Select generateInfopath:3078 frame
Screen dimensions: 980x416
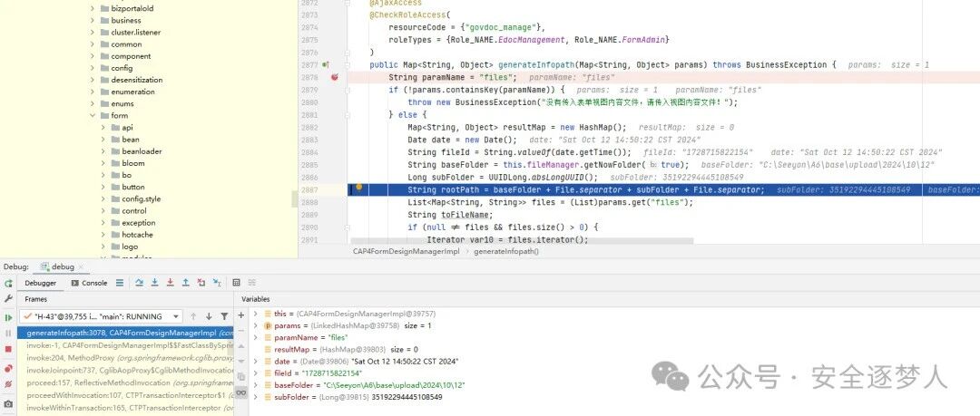[125, 334]
